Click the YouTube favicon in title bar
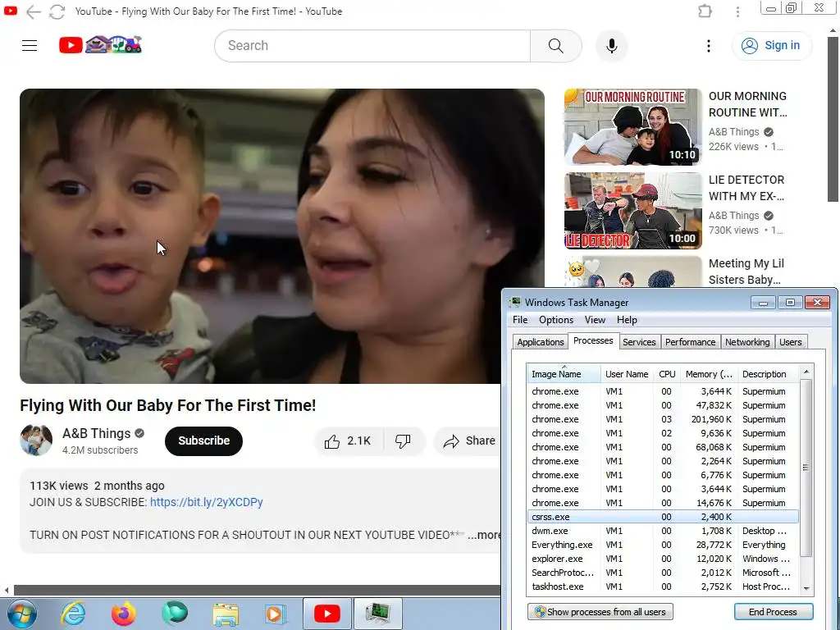This screenshot has height=630, width=840. [x=10, y=11]
